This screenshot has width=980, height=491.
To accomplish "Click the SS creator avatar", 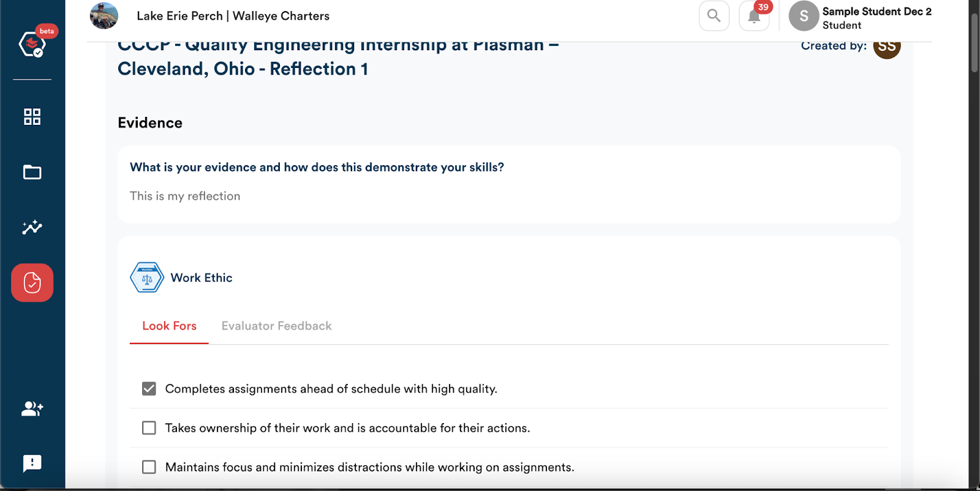I will [887, 47].
